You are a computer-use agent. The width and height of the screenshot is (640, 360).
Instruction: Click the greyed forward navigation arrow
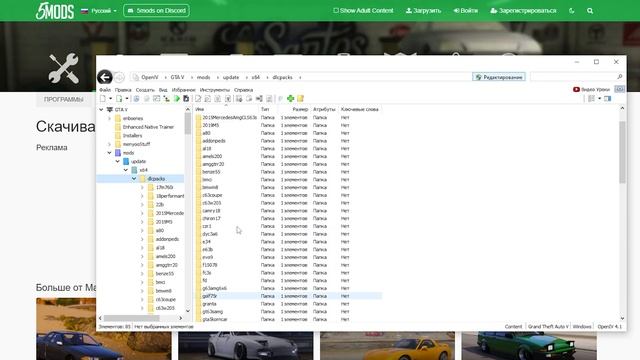point(119,77)
